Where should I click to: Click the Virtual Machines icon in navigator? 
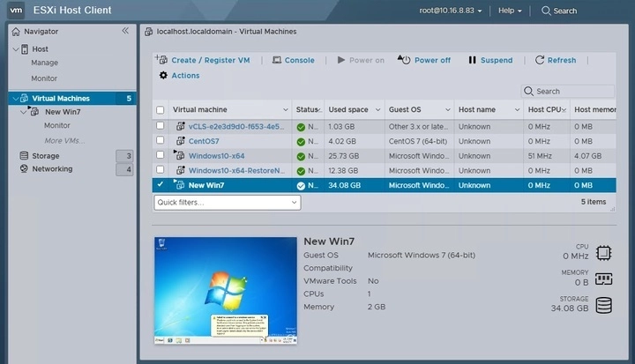tap(25, 99)
